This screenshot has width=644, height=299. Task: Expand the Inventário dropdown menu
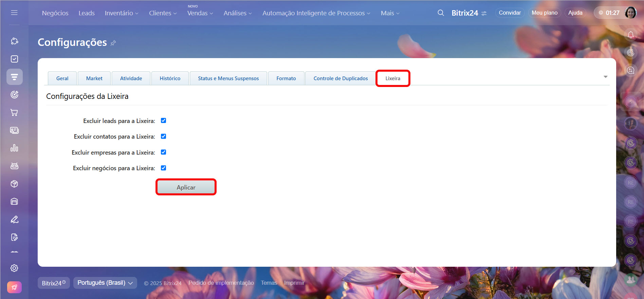[x=121, y=13]
